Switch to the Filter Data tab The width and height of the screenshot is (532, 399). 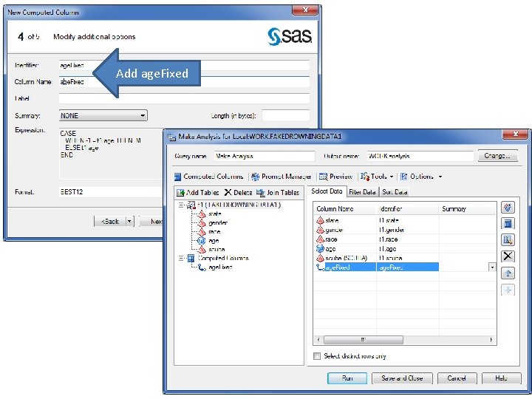pyautogui.click(x=362, y=192)
